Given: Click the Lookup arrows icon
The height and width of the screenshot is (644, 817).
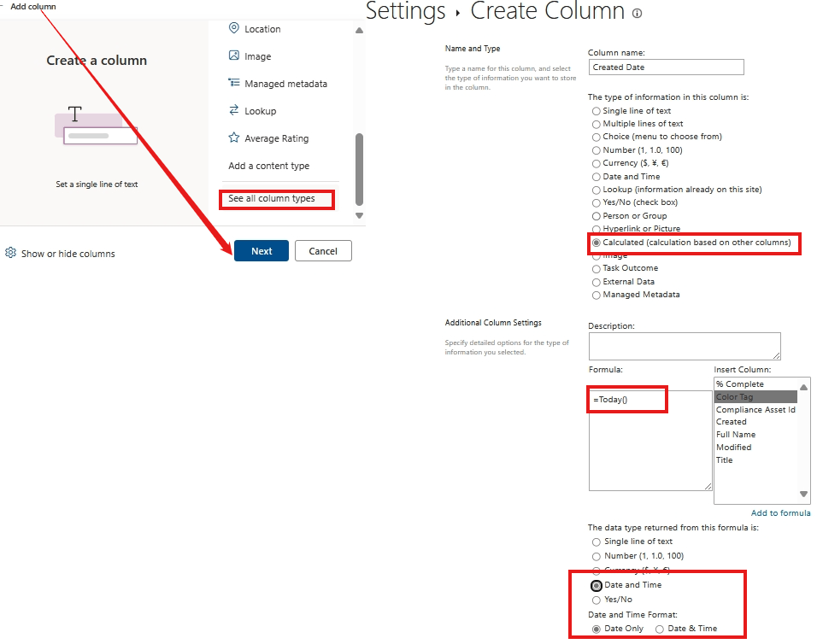Looking at the screenshot, I should pyautogui.click(x=234, y=110).
